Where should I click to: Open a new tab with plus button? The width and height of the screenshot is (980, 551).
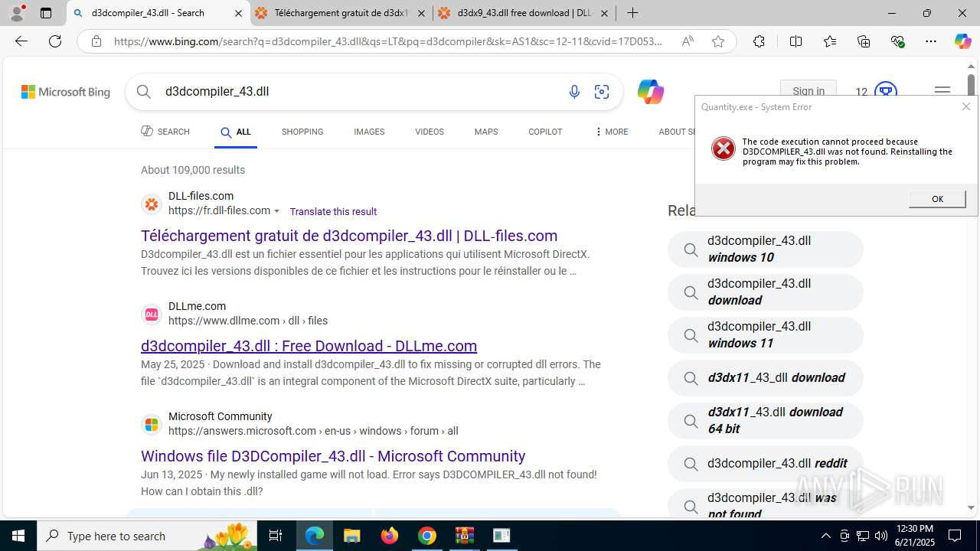click(632, 13)
